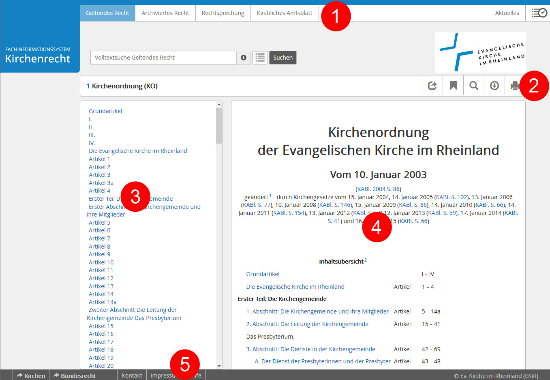550x380 pixels.
Task: Open '1. Abschnitt: Die Kirchengemeinde und ihre Mitglieder' link
Action: click(317, 311)
